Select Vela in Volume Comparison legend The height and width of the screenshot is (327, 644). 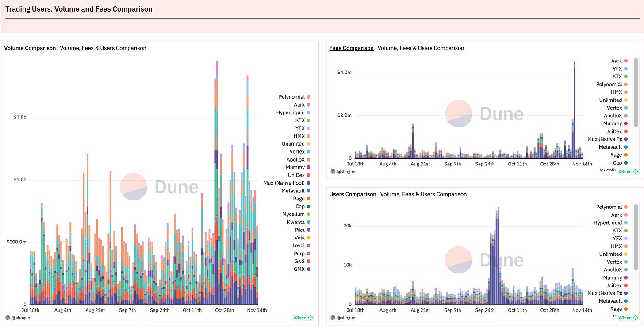[303, 238]
